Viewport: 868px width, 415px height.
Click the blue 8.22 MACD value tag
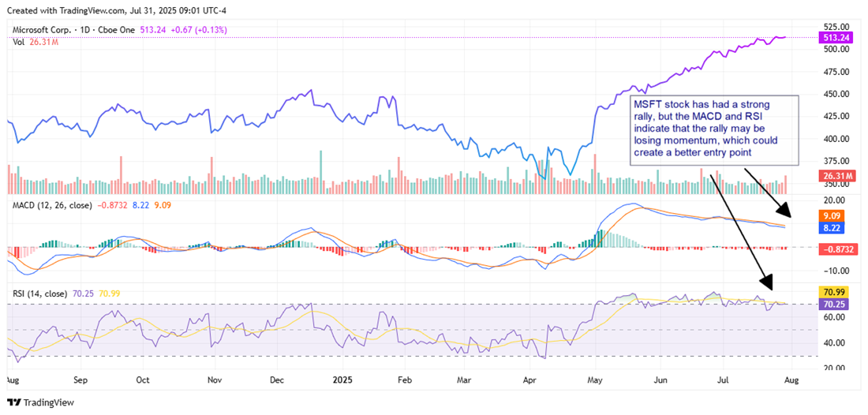click(834, 227)
